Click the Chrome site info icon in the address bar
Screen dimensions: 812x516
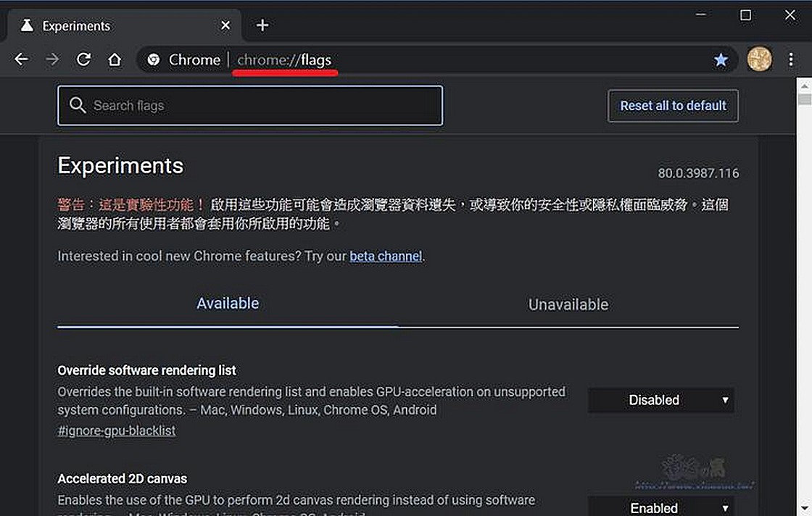(153, 60)
